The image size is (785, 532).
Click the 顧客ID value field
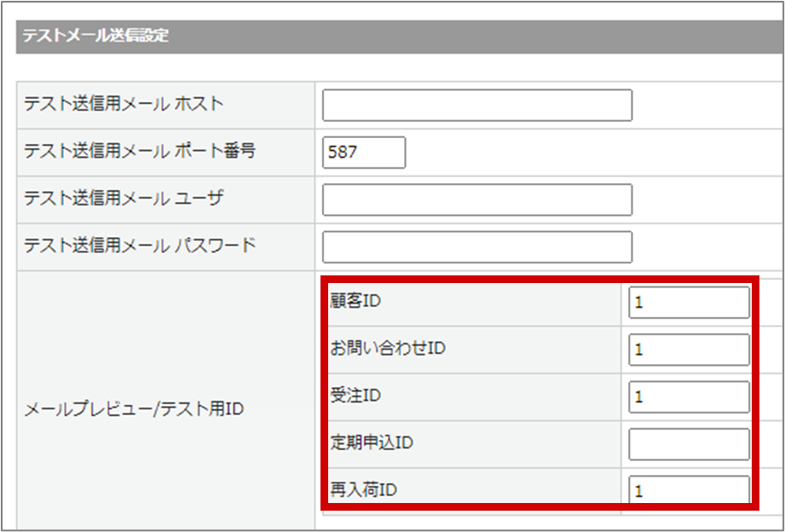[x=689, y=303]
